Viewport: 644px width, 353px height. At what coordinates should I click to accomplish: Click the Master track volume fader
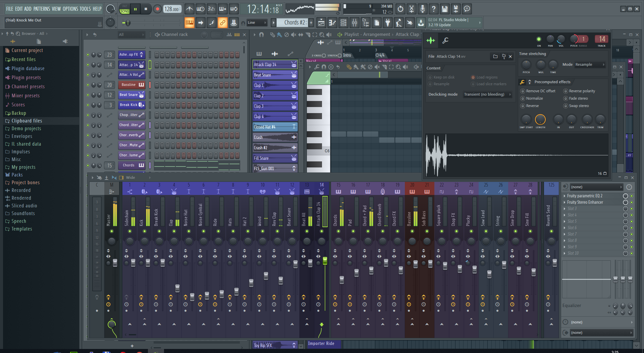coord(115,263)
